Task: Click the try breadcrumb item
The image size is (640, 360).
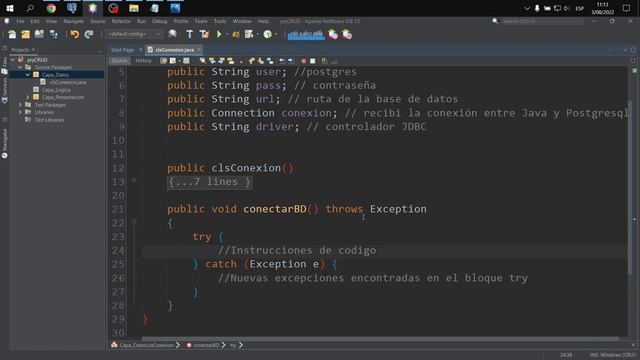Action: [233, 345]
